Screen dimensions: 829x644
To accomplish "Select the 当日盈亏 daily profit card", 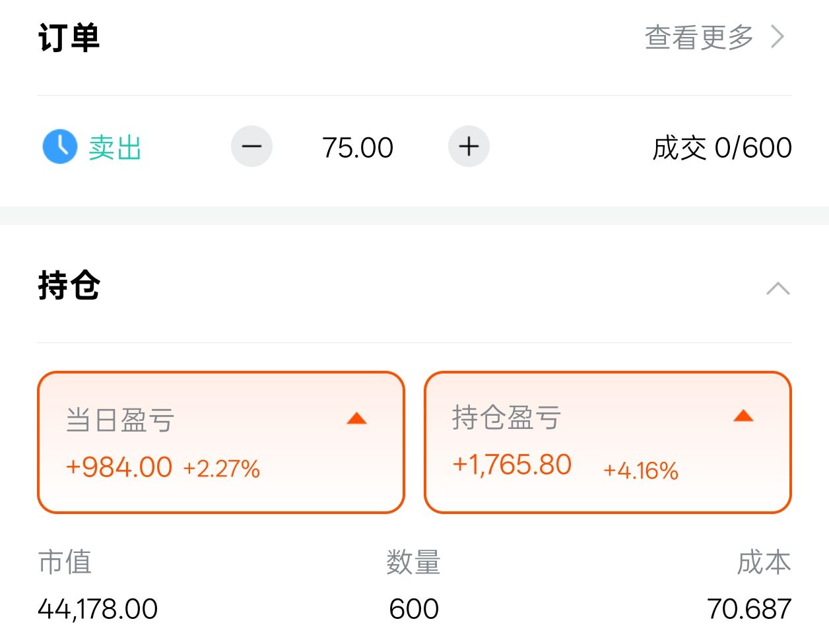I will pos(220,442).
